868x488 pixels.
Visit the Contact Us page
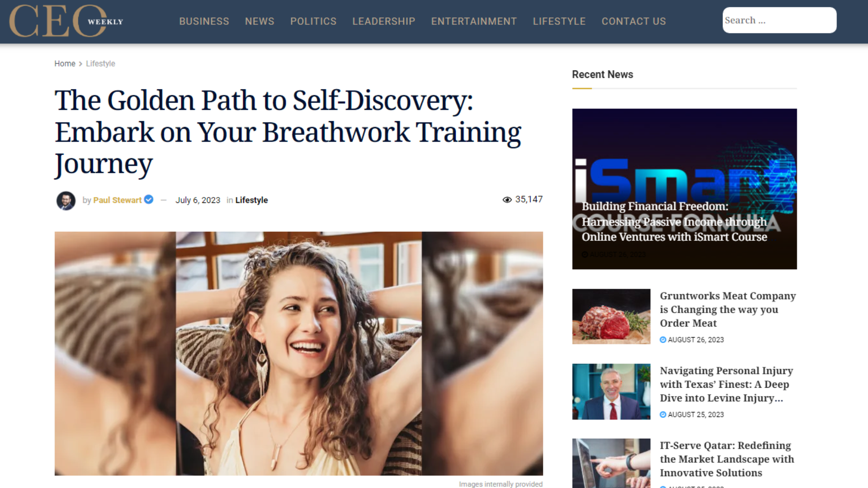(x=633, y=21)
